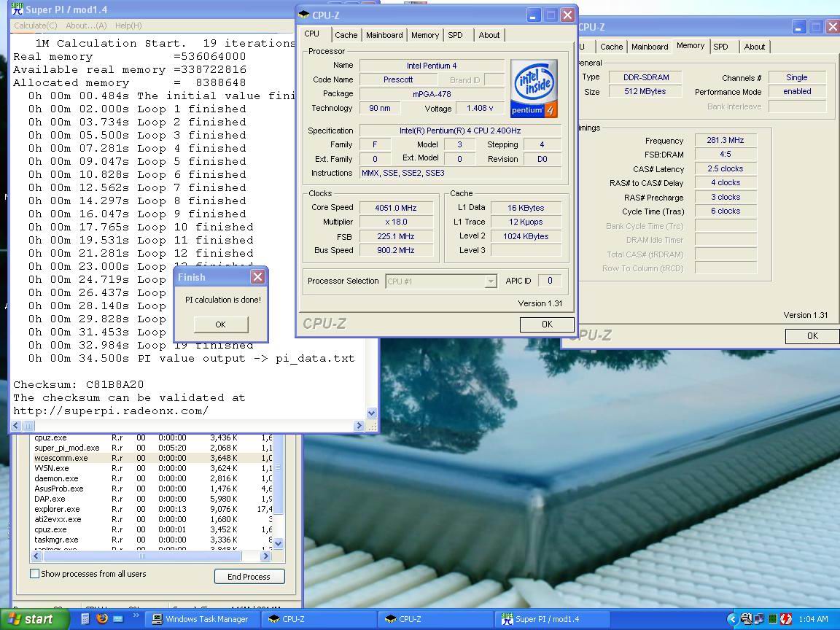Open the About...(A) menu in Super PI

pos(86,26)
